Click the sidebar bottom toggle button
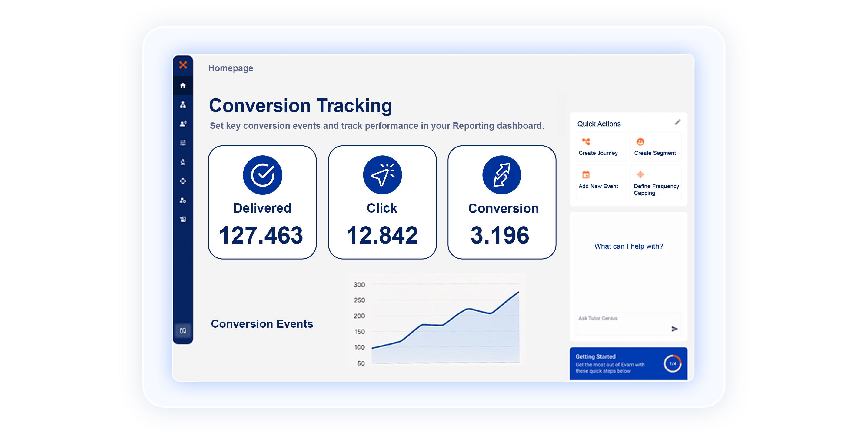The image size is (868, 434). tap(183, 330)
